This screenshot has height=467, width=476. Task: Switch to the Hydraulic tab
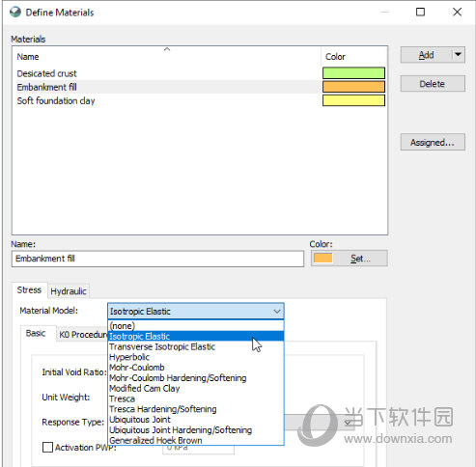pyautogui.click(x=69, y=291)
